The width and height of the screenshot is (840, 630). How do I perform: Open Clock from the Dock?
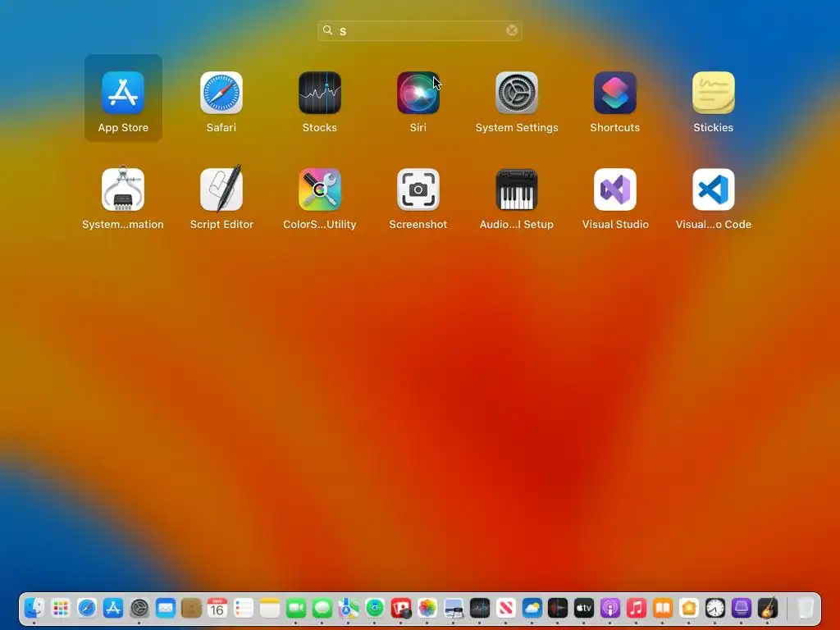coord(714,608)
